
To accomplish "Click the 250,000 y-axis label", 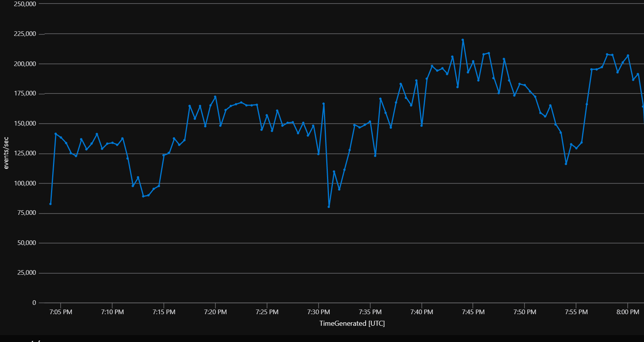I will tap(25, 4).
